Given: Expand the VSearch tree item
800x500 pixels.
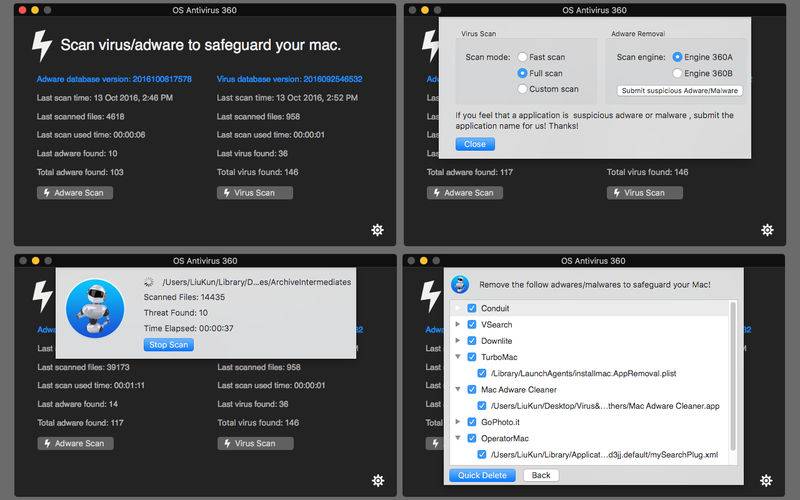Looking at the screenshot, I should (x=458, y=324).
